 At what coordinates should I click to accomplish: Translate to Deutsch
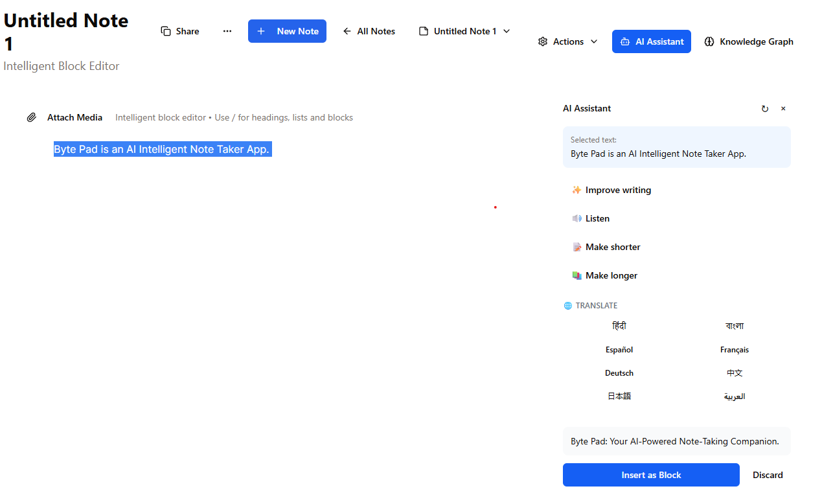tap(619, 372)
